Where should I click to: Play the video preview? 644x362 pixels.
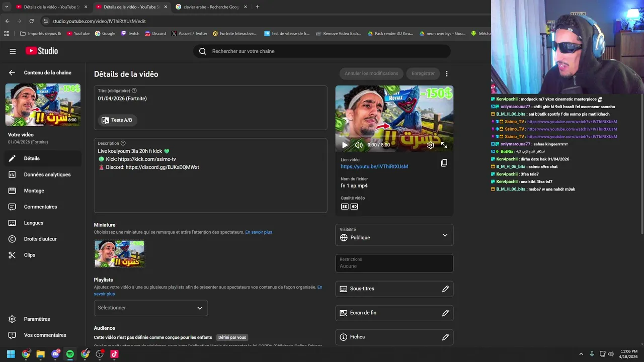click(x=345, y=145)
